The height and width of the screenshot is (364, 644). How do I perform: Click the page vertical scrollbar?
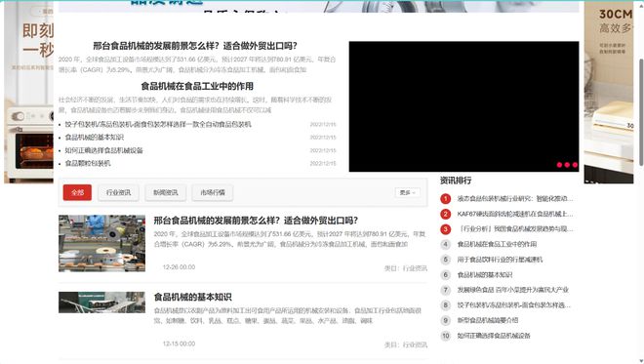click(x=641, y=112)
